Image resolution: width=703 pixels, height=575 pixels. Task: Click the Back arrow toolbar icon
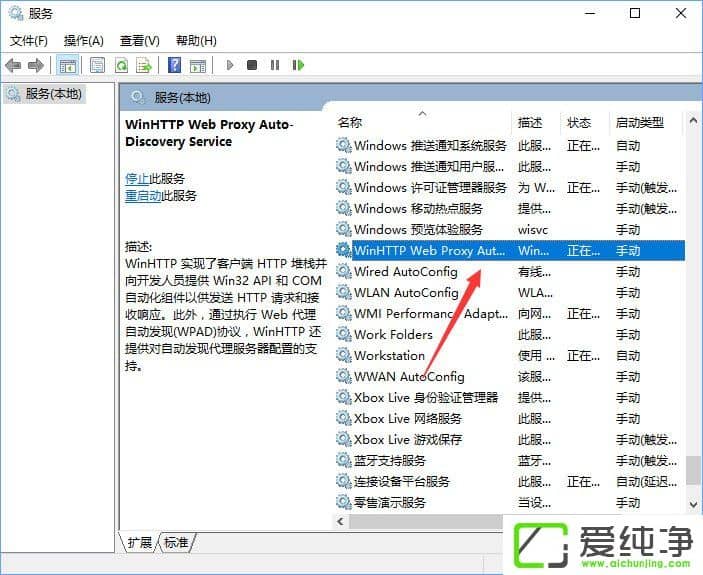tap(13, 65)
